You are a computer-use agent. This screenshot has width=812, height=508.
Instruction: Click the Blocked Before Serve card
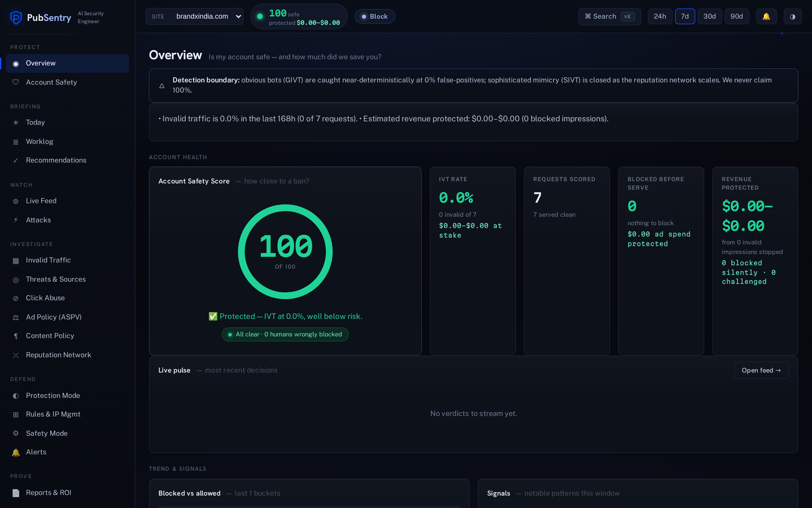coord(661,261)
